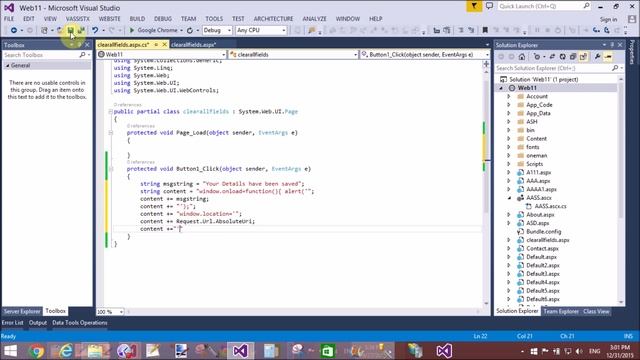Click the Home icon in Solution Explorer
This screenshot has height=360, width=640.
point(522,57)
